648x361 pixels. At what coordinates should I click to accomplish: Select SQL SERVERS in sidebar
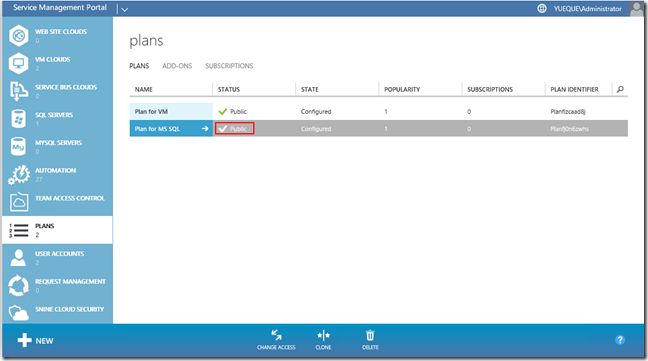[x=54, y=114]
